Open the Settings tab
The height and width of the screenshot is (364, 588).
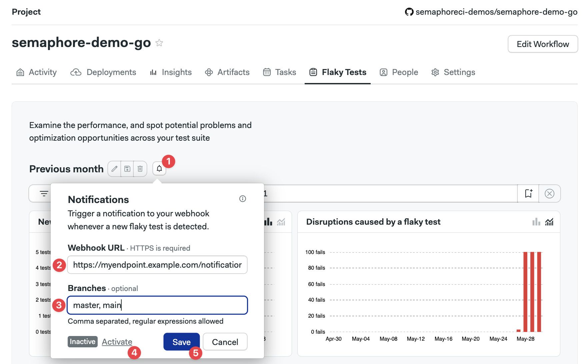[453, 72]
